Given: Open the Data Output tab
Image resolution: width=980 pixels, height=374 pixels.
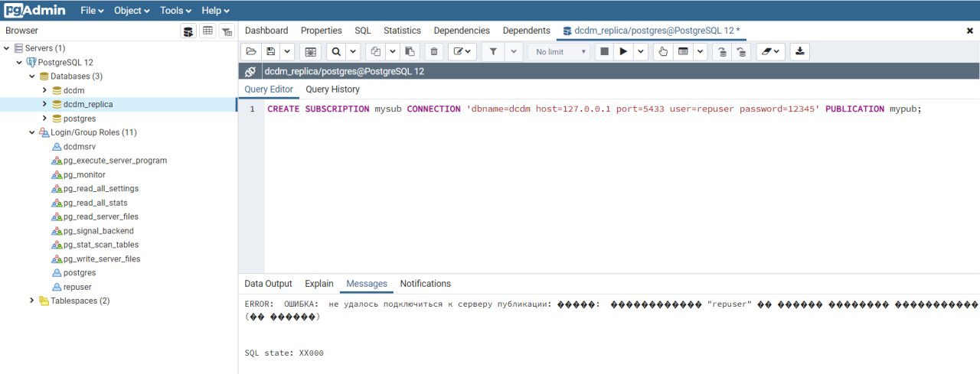Looking at the screenshot, I should click(x=268, y=284).
